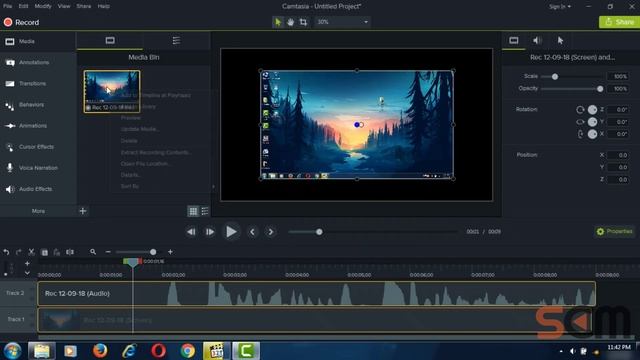Click the Position X value field
Screen dimensions: 640x360
pos(618,155)
